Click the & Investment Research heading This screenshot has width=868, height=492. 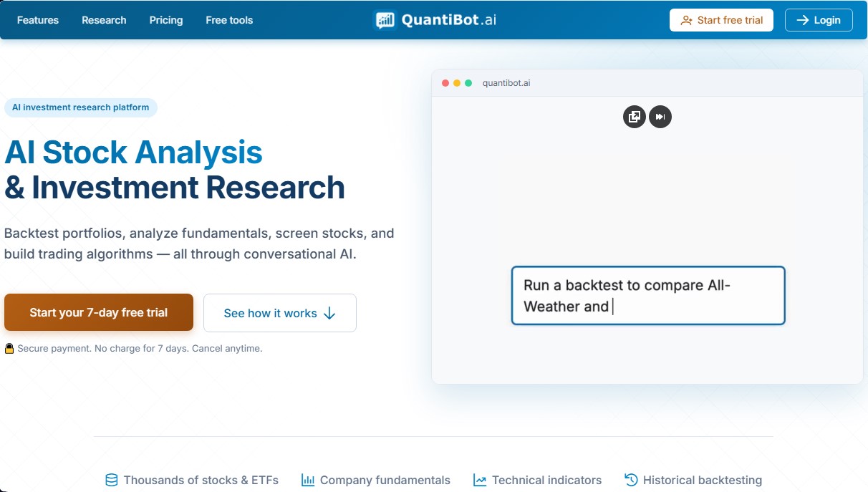(x=175, y=187)
